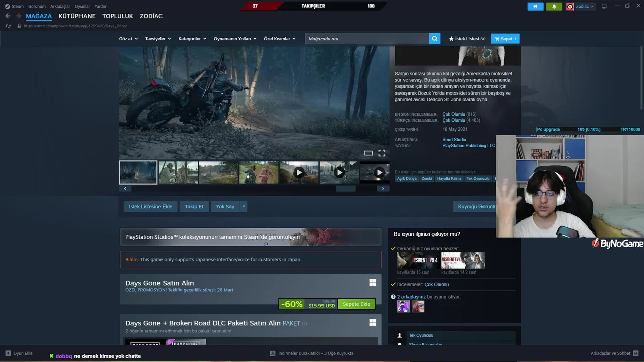Select the first screenshot thumbnail
This screenshot has height=362, width=644.
coord(138,172)
